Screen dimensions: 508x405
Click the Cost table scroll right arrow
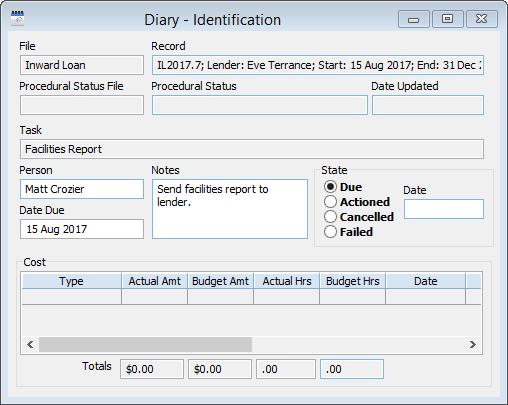(473, 344)
